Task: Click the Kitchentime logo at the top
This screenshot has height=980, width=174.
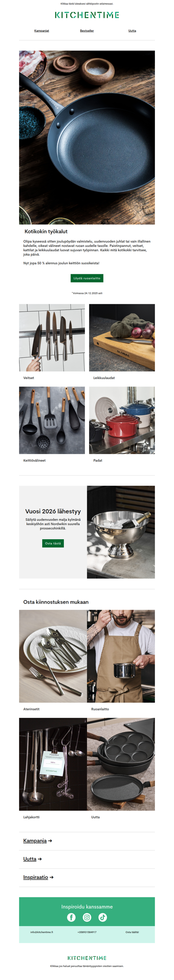Action: coord(87,15)
